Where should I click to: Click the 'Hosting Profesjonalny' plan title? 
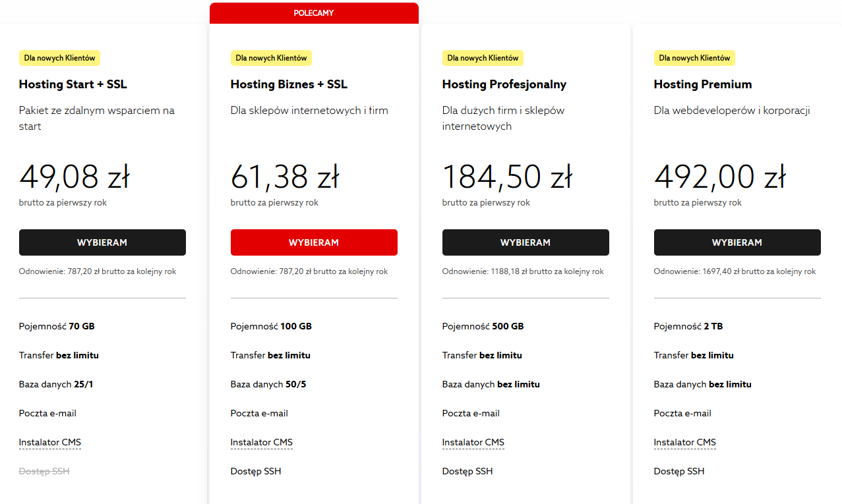coord(504,84)
